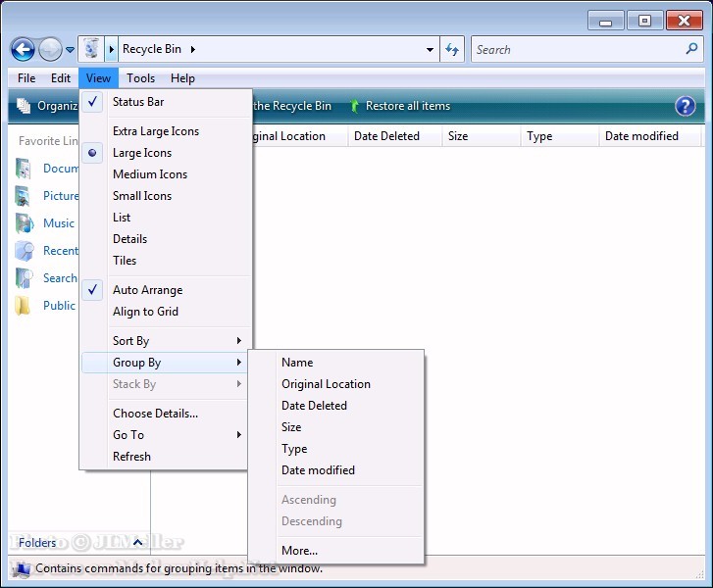The height and width of the screenshot is (588, 713).
Task: Click the blue Help question mark icon
Action: tap(685, 107)
